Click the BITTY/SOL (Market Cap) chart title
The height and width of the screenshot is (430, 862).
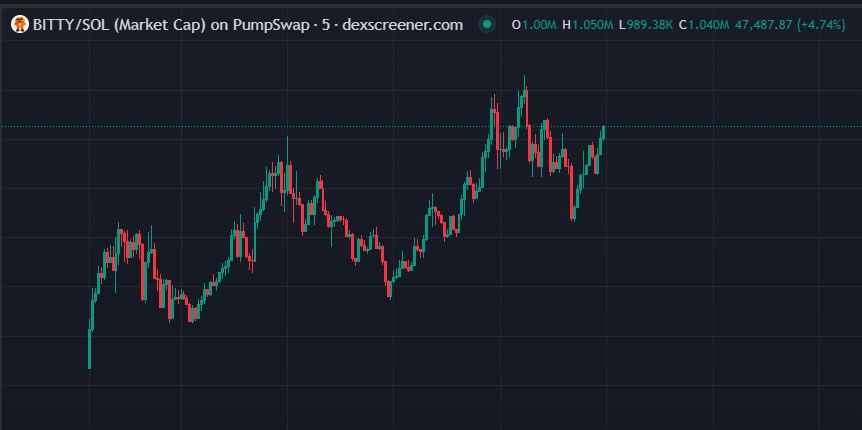click(248, 25)
